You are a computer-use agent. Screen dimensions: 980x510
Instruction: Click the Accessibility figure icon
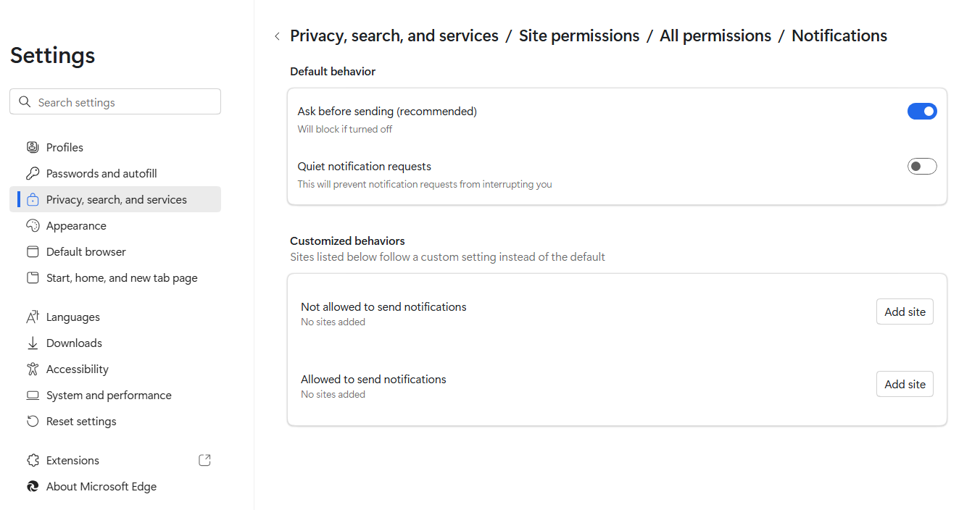point(33,369)
